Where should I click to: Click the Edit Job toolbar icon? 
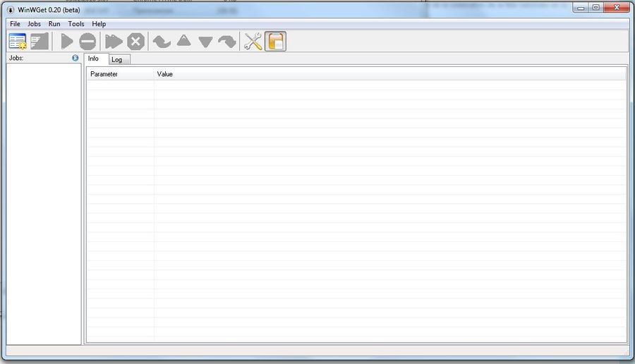pos(40,42)
